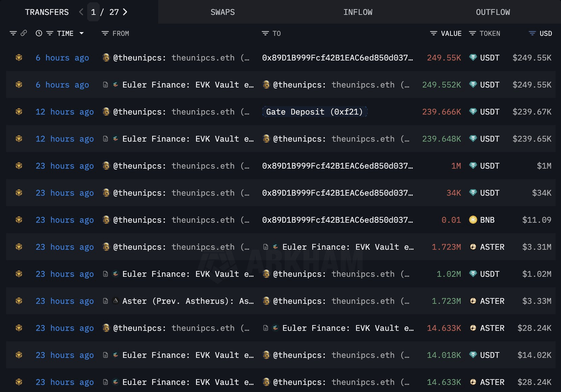Click ASTER token on the $3.31M row
The image size is (561, 392).
tap(492, 247)
